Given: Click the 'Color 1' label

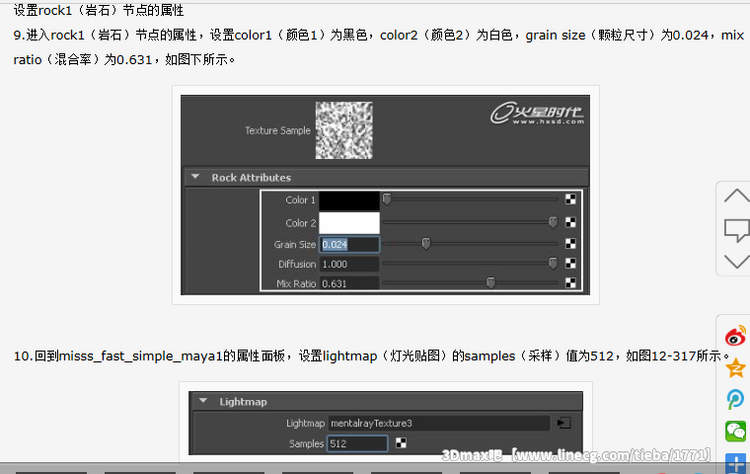Looking at the screenshot, I should pos(300,200).
